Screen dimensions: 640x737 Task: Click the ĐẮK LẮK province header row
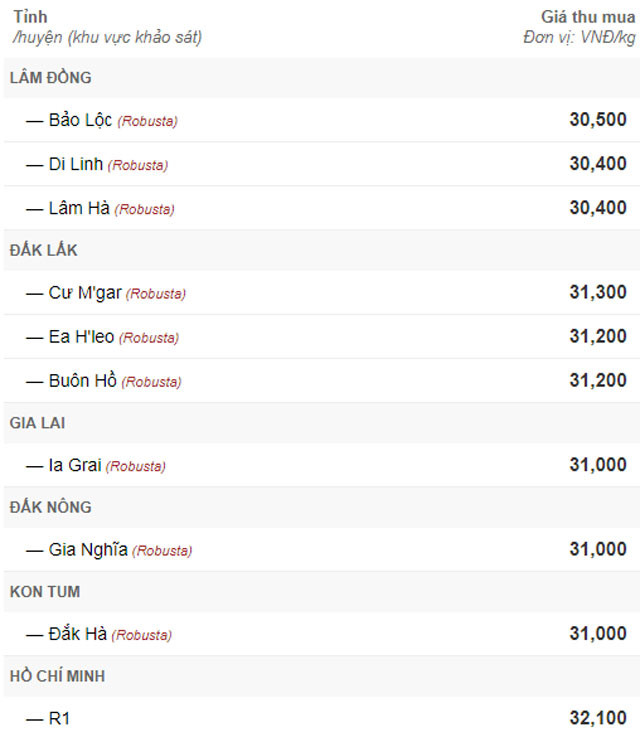click(x=44, y=250)
